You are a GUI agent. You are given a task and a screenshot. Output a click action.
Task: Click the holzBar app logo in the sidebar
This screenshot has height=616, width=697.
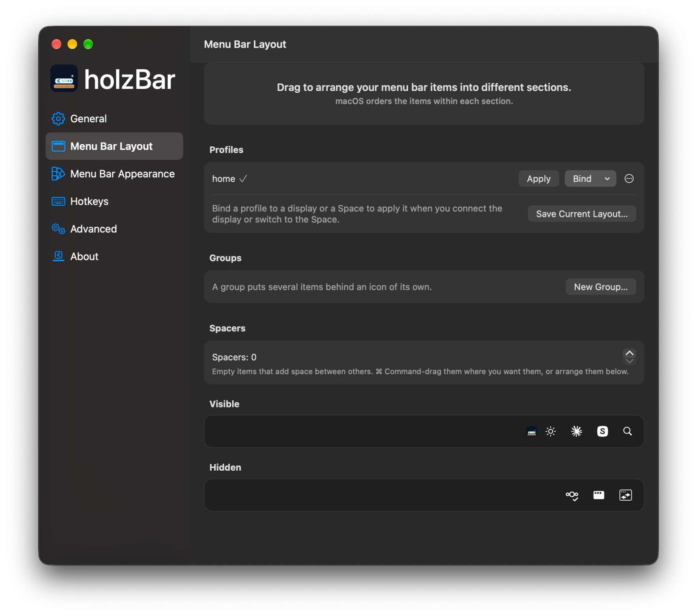[x=64, y=78]
